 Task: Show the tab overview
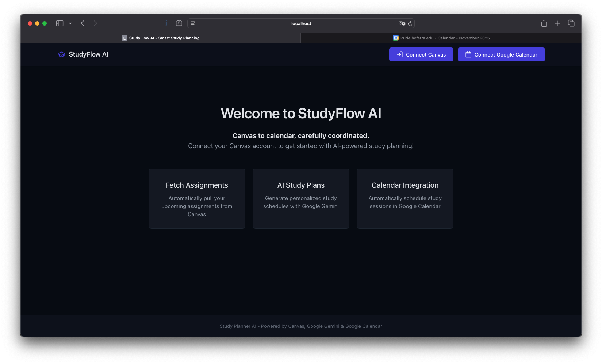(x=571, y=23)
